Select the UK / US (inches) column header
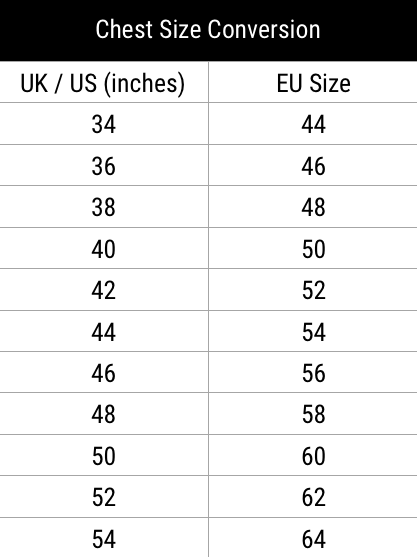Screen dimensions: 417x557 pos(103,83)
